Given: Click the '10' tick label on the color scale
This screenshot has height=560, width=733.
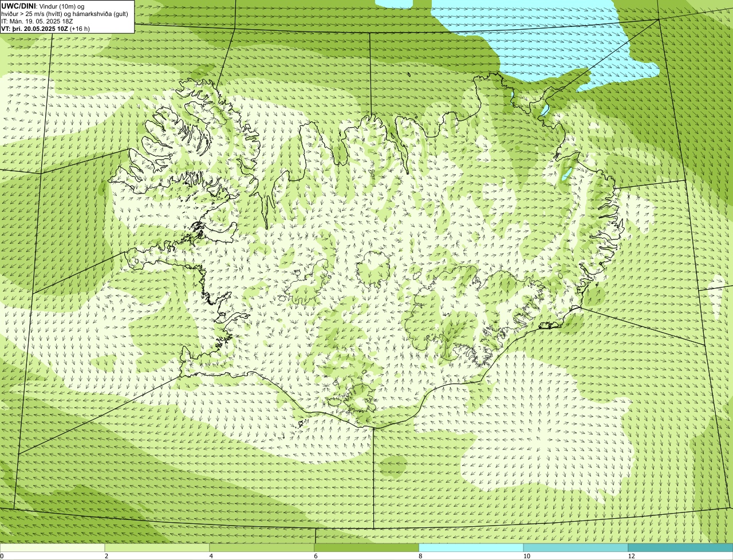Looking at the screenshot, I should coord(526,556).
